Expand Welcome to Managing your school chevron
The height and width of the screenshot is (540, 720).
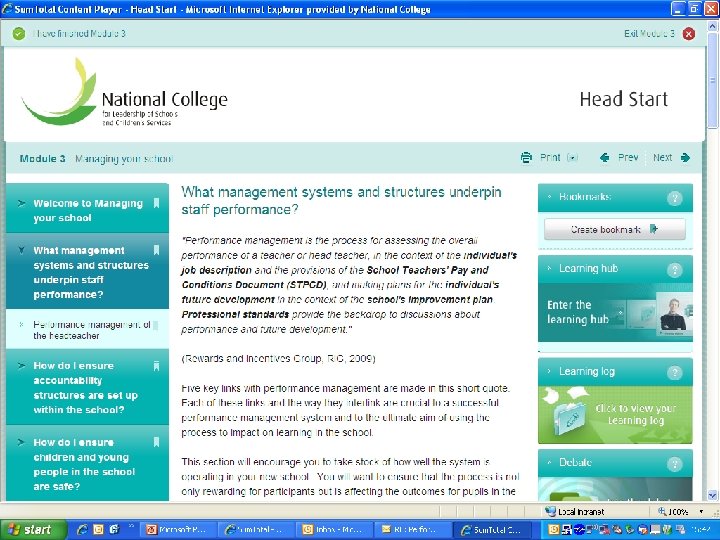21,203
